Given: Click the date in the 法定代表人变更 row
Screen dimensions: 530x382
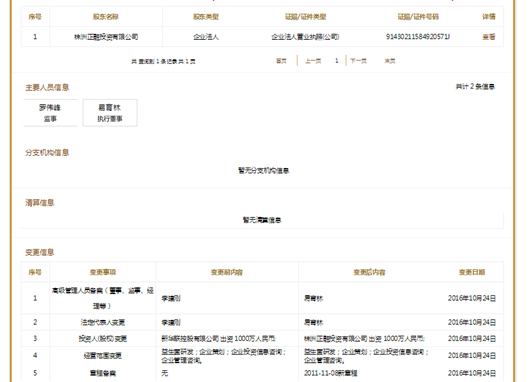Looking at the screenshot, I should pyautogui.click(x=472, y=322).
